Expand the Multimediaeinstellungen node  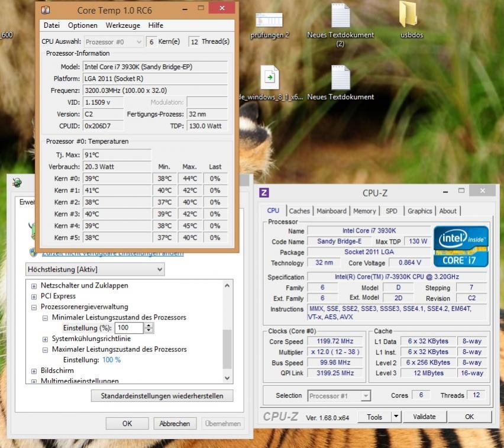point(34,381)
